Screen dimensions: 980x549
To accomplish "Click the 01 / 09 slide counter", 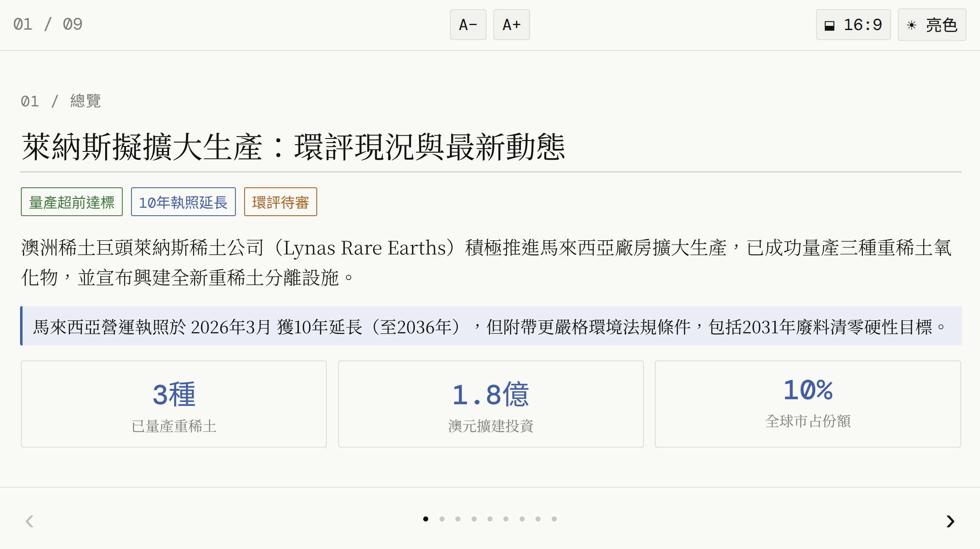I will point(48,24).
